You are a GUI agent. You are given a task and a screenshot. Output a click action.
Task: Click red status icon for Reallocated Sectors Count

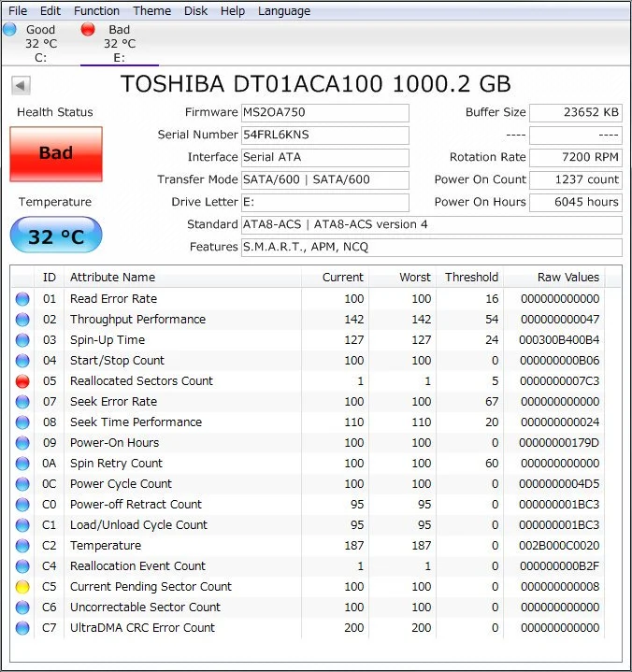pos(22,381)
